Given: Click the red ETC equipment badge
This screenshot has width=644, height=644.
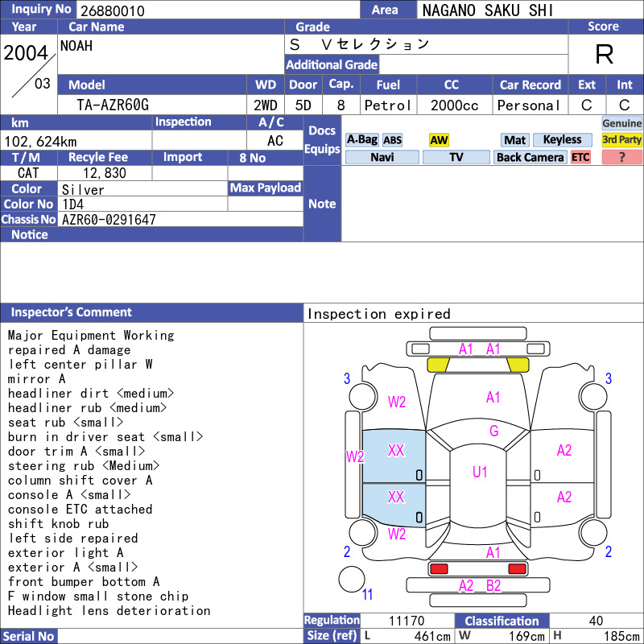Looking at the screenshot, I should point(580,157).
